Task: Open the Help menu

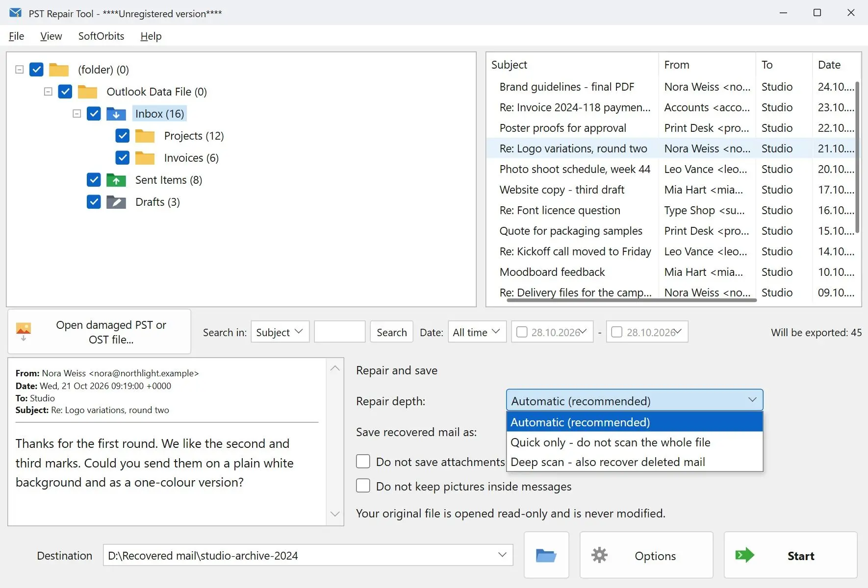Action: pyautogui.click(x=151, y=36)
